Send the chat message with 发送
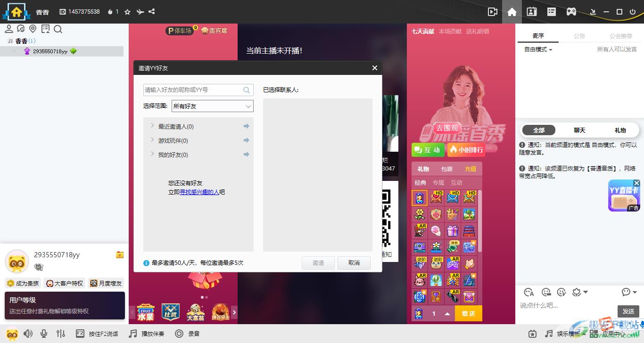The height and width of the screenshot is (343, 644). coord(628,311)
